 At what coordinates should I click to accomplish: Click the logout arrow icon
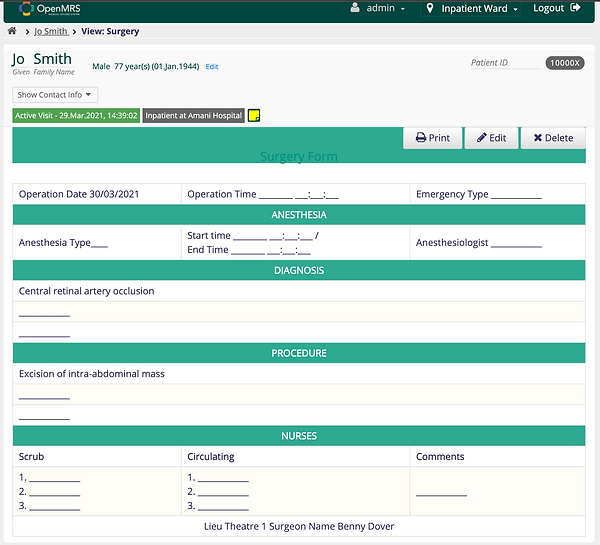pos(575,8)
